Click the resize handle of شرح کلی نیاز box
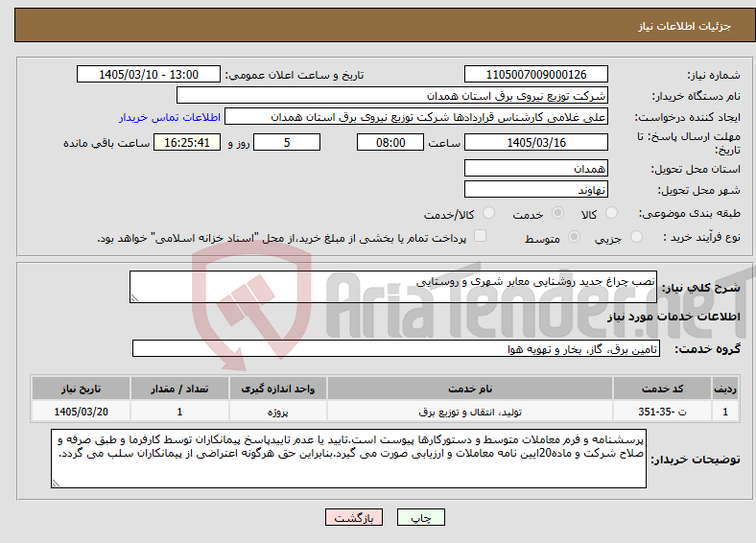Image resolution: width=756 pixels, height=543 pixels. pyautogui.click(x=134, y=298)
